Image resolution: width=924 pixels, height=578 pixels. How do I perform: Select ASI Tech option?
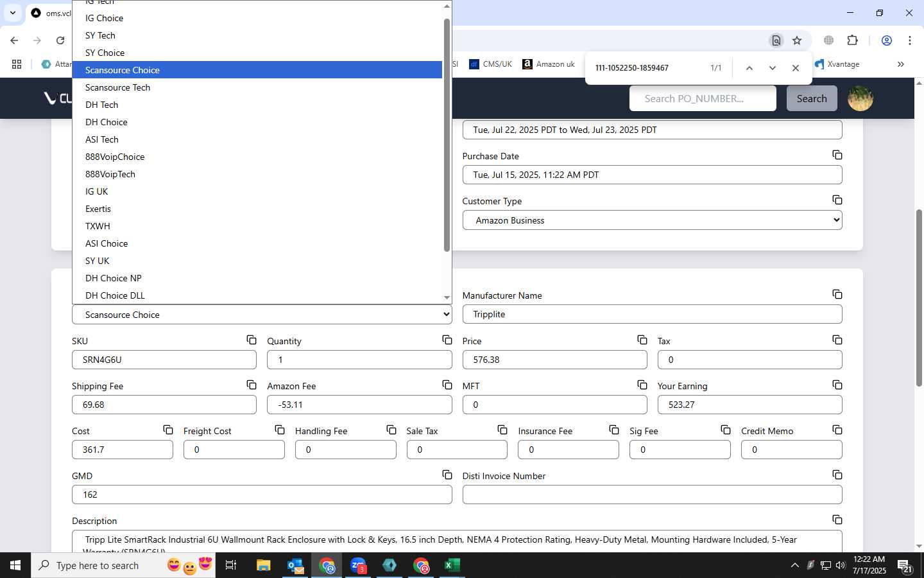pos(257,139)
